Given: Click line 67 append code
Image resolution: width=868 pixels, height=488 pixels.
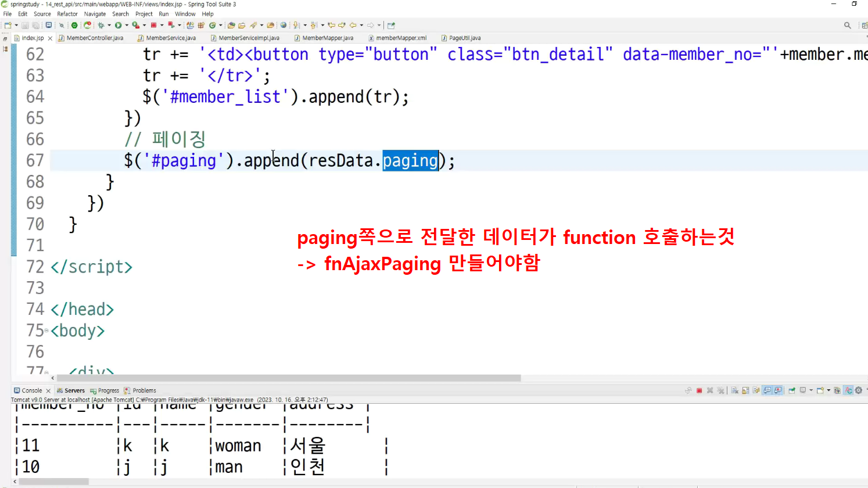Looking at the screenshot, I should tap(289, 160).
